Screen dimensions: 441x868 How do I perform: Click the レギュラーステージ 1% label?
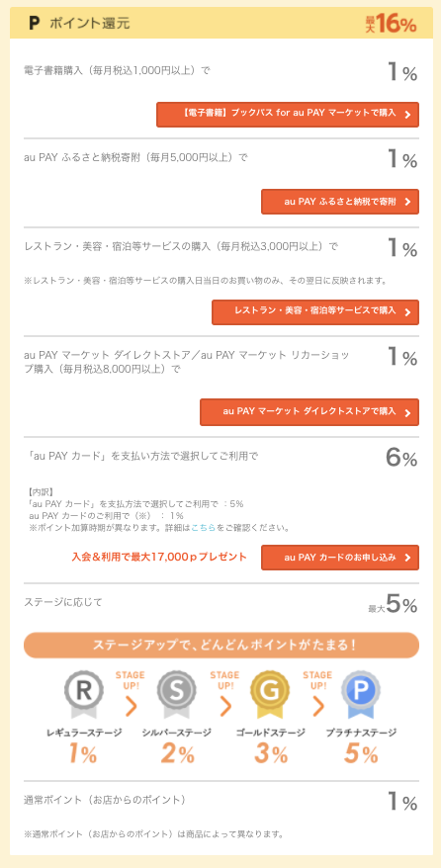[83, 745]
